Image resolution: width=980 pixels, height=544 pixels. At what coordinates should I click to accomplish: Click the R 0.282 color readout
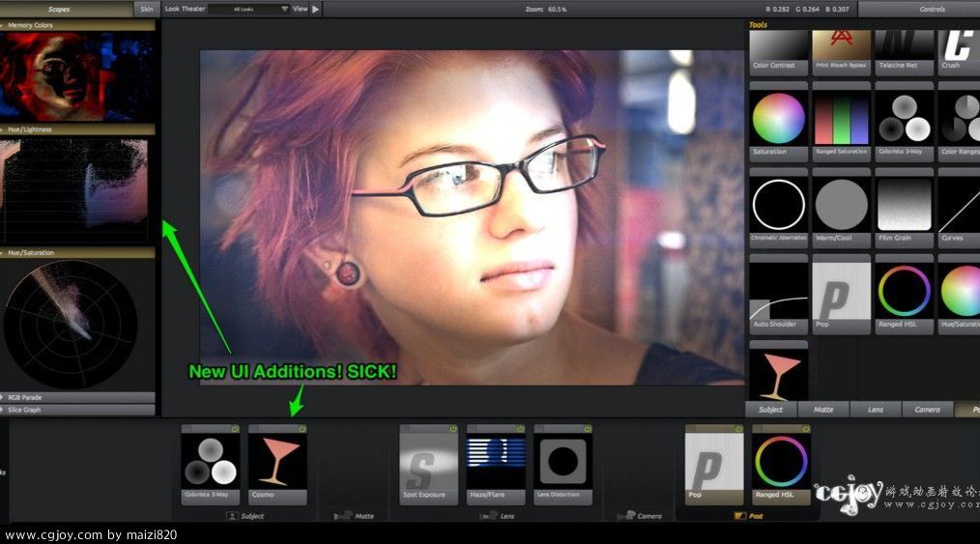point(777,10)
